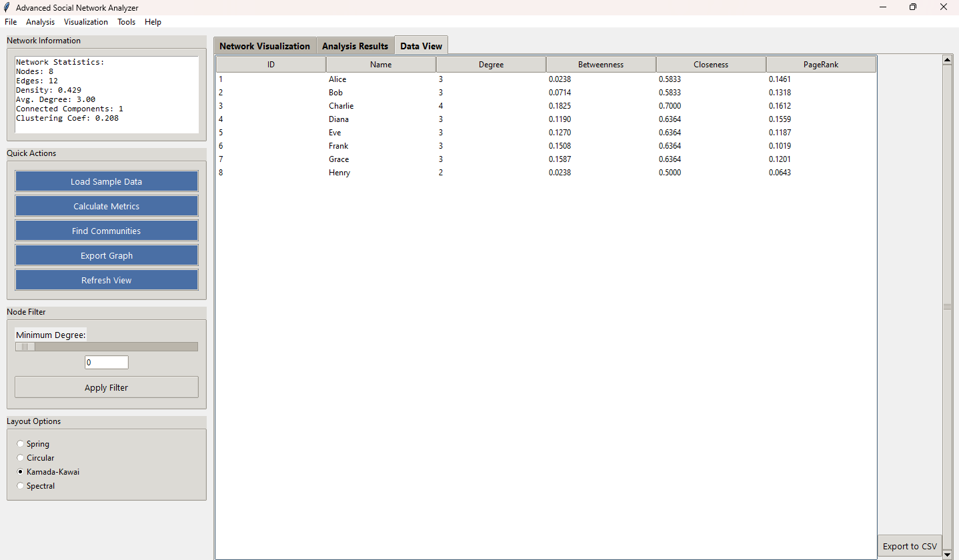Open the Analysis menu
The width and height of the screenshot is (959, 560).
[x=41, y=22]
